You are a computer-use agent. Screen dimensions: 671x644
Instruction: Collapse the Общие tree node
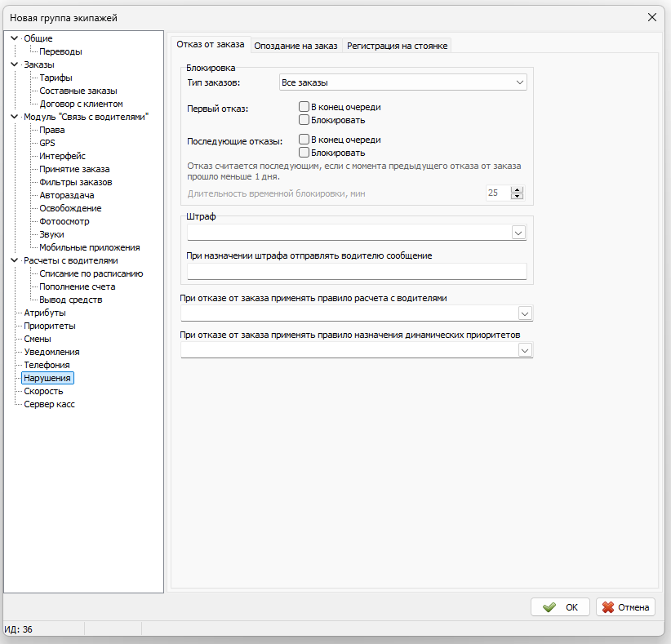(x=14, y=38)
